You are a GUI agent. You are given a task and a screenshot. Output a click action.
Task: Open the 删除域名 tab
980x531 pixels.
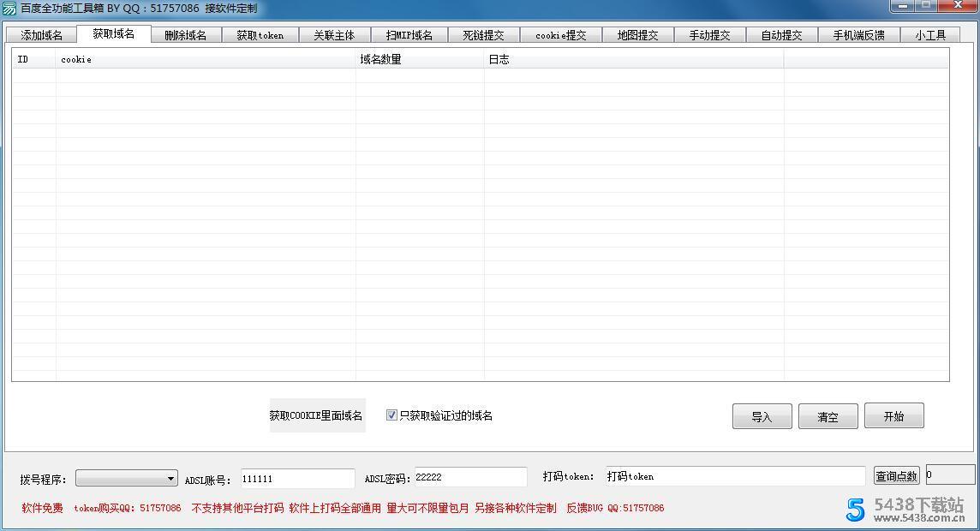186,35
